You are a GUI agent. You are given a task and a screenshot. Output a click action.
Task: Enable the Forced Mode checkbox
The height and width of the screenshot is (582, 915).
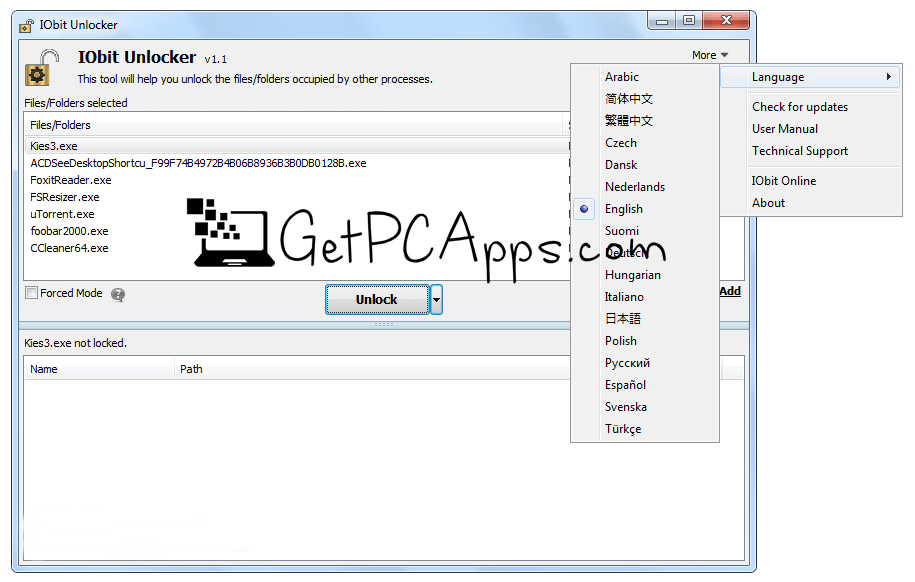(32, 293)
